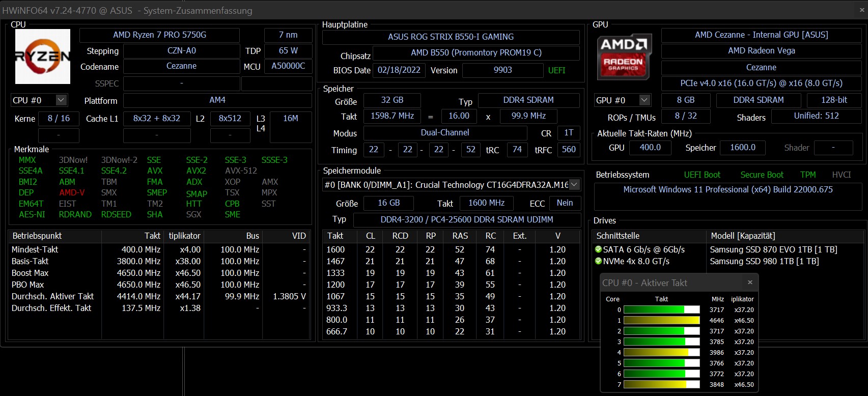Click the VID column header
868x396 pixels.
click(286, 236)
